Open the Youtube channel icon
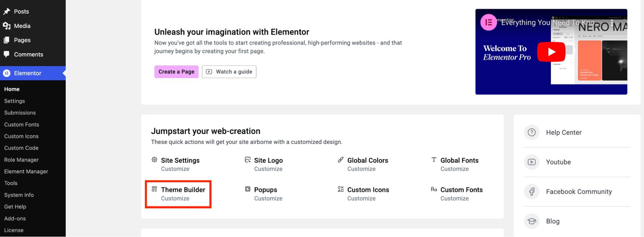This screenshot has width=644, height=237. pos(532,162)
